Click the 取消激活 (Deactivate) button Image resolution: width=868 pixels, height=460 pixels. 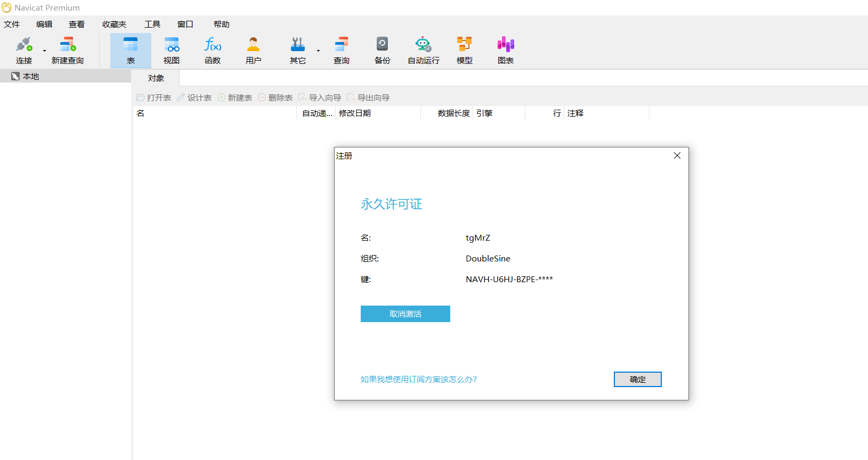point(405,314)
